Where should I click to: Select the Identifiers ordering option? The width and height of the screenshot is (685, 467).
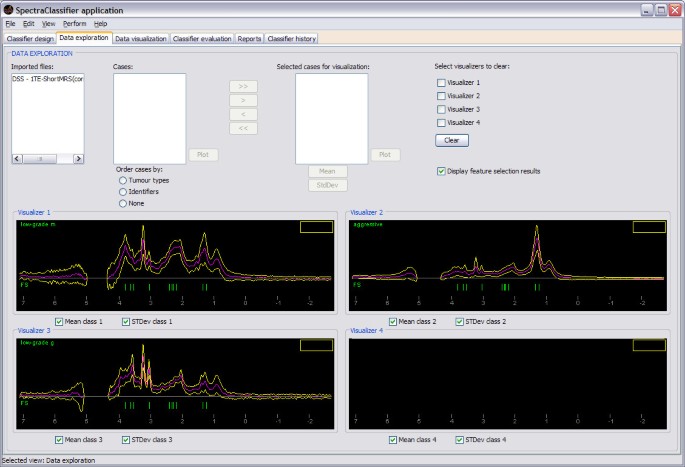pos(123,191)
